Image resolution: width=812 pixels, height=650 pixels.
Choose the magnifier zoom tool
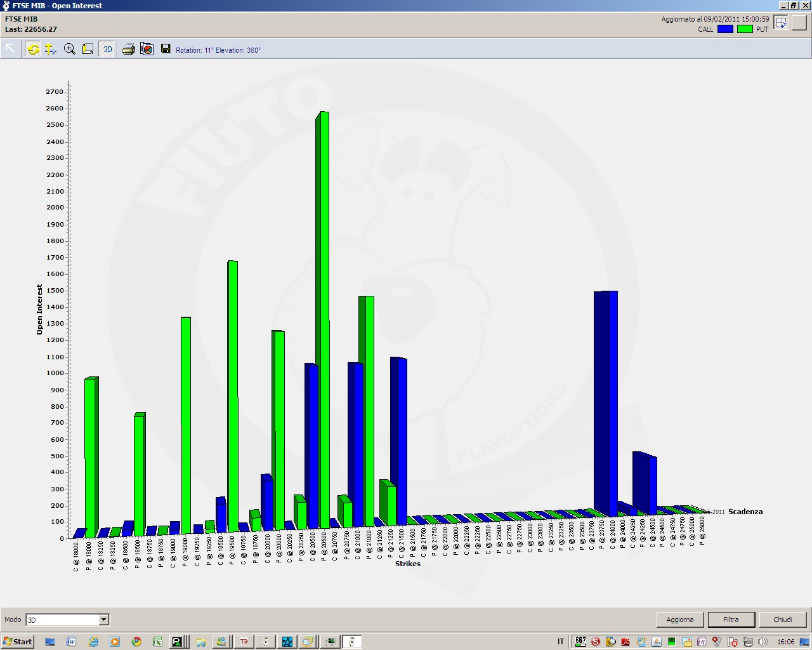(x=70, y=49)
